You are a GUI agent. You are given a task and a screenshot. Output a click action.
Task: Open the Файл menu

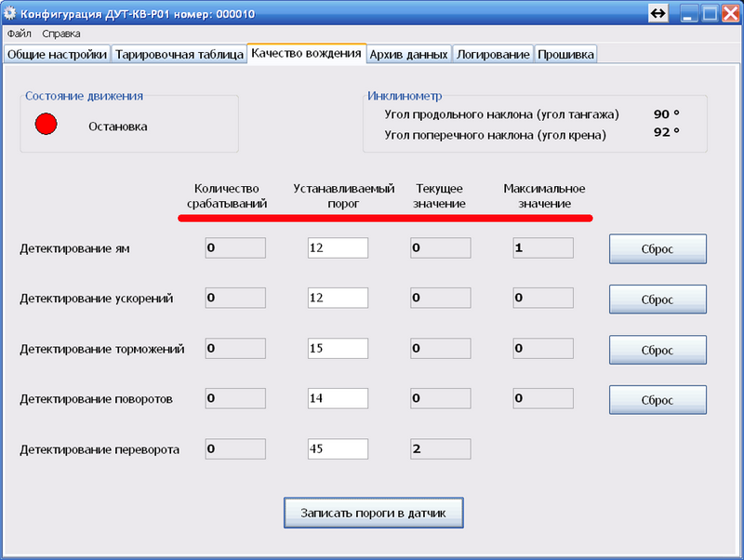[19, 33]
